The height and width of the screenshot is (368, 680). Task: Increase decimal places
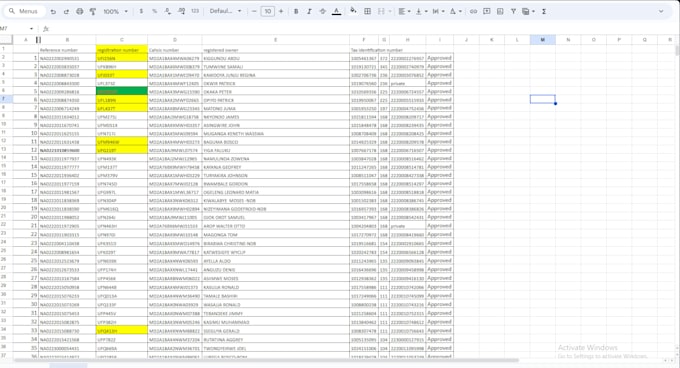tap(181, 11)
